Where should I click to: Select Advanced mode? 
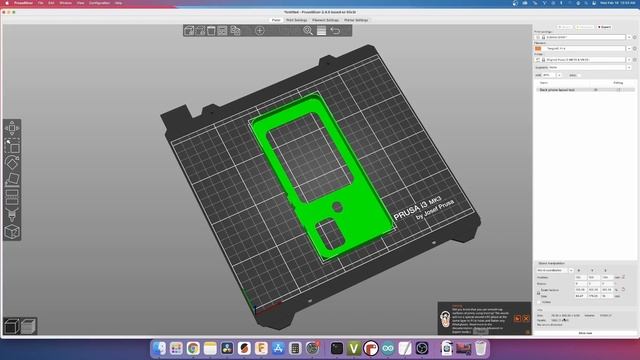tap(584, 27)
